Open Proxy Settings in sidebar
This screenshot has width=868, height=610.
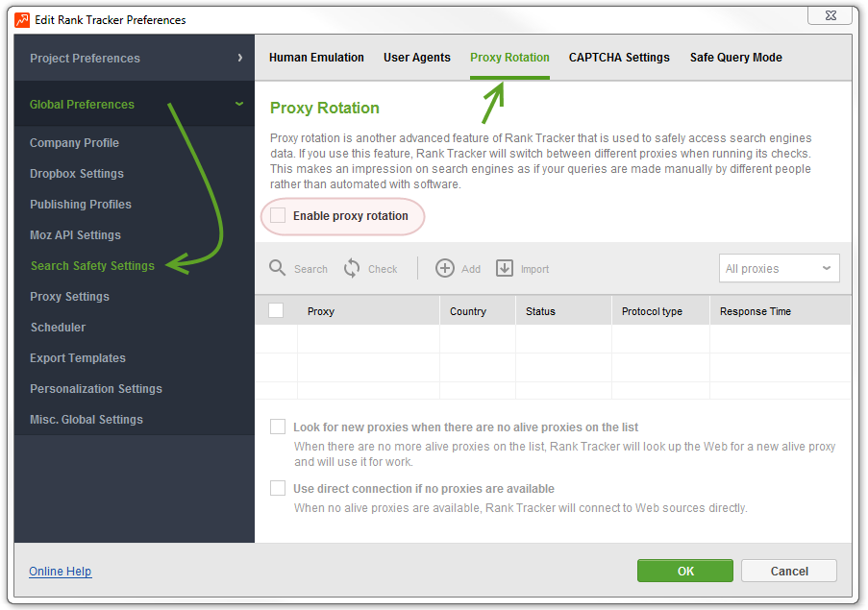pyautogui.click(x=70, y=297)
